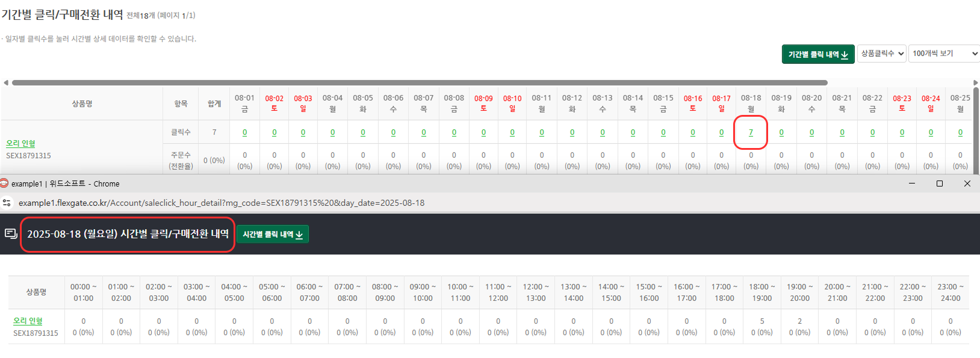The width and height of the screenshot is (980, 358).
Task: Click the 08-18 월 date column header
Action: pos(751,103)
